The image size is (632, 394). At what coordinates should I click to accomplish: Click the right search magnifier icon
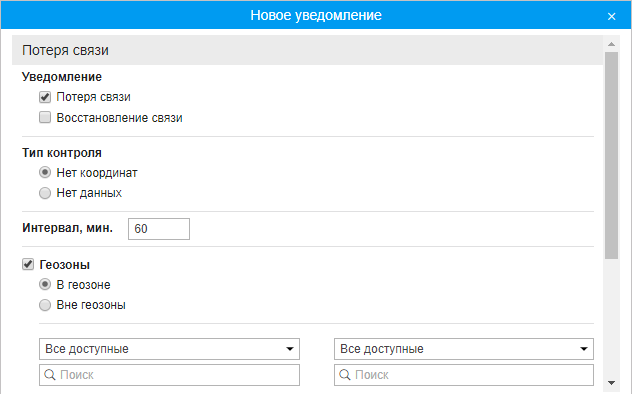pos(345,375)
